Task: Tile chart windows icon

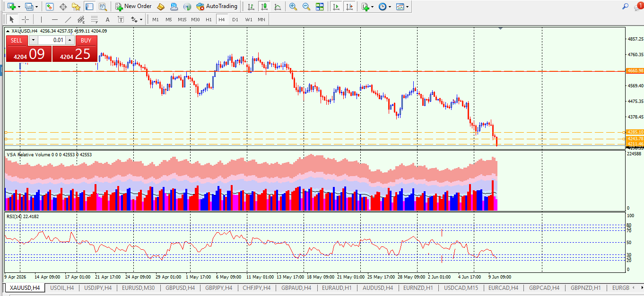Action: point(320,7)
